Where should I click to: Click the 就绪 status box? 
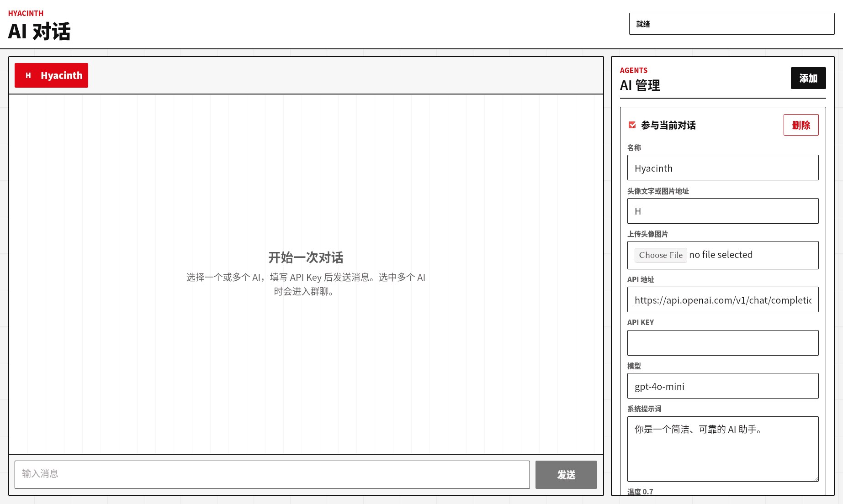pyautogui.click(x=731, y=24)
